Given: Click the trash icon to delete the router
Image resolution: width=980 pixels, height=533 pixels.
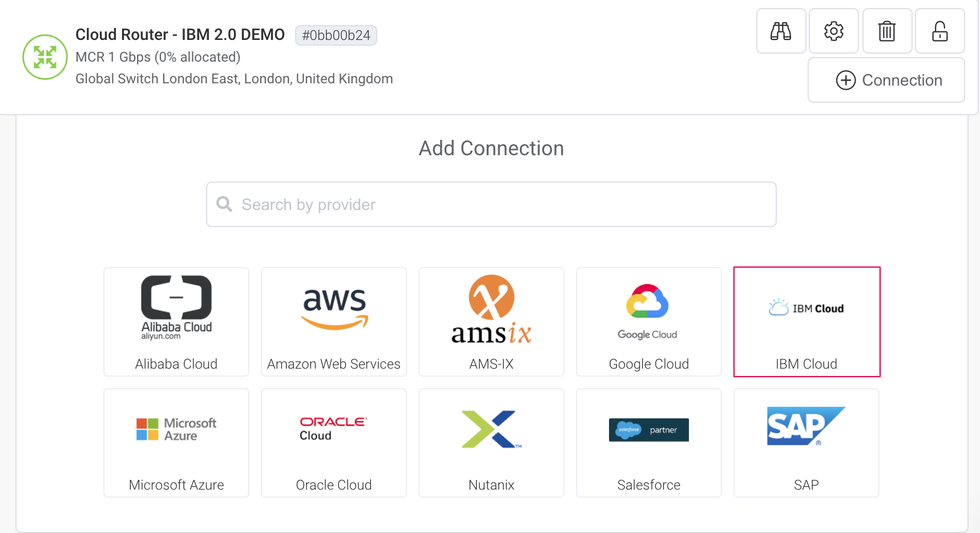Looking at the screenshot, I should coord(886,31).
